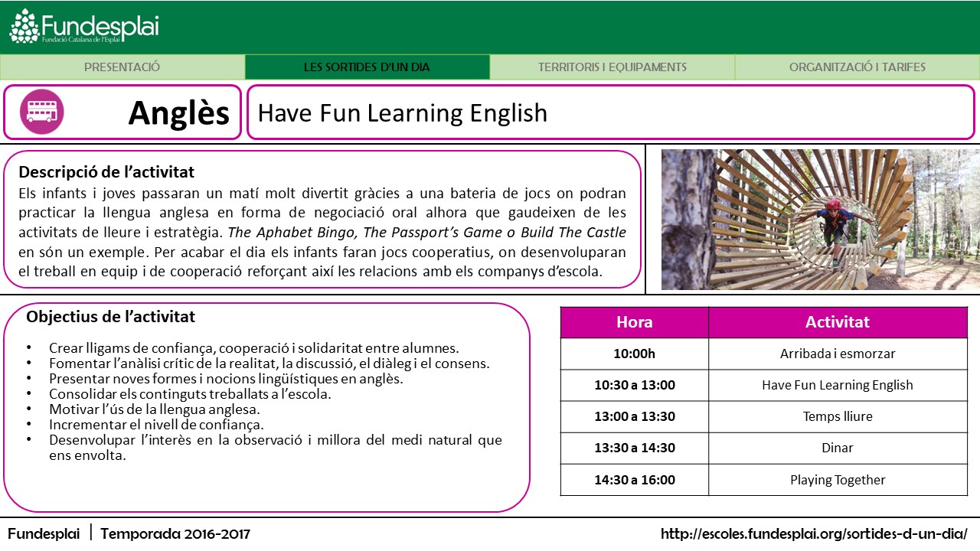
Task: Click the Fundesplai logo in the header
Action: click(84, 27)
